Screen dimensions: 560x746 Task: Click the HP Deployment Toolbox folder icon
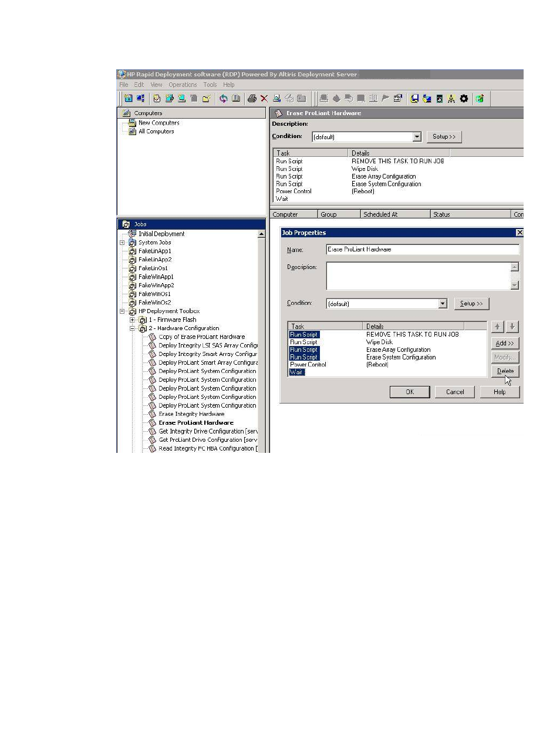pyautogui.click(x=132, y=311)
